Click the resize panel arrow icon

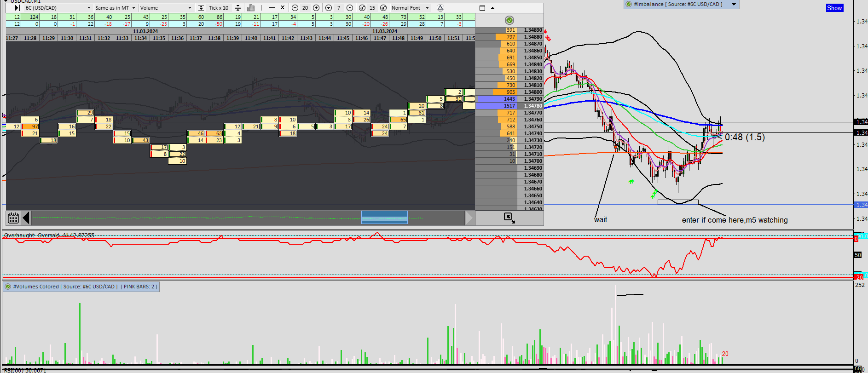[x=509, y=218]
